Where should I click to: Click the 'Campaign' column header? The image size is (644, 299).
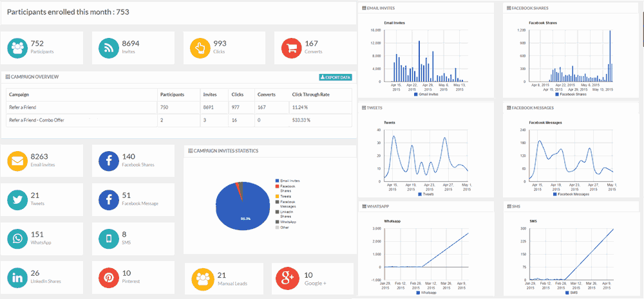19,95
